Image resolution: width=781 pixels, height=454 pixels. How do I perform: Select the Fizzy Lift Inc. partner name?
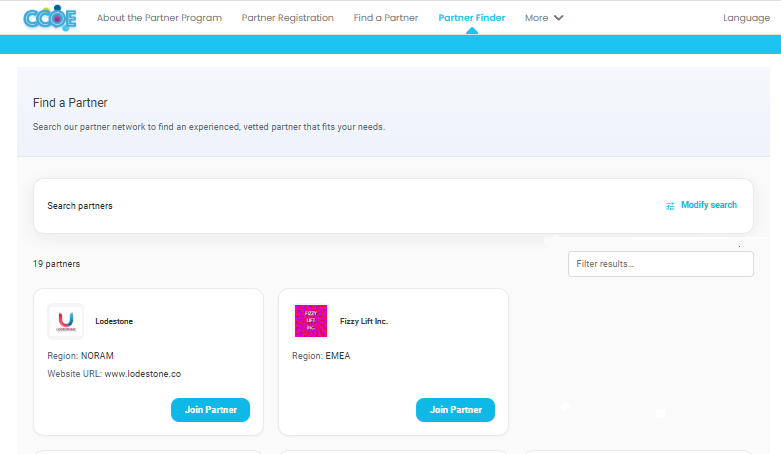(x=364, y=321)
